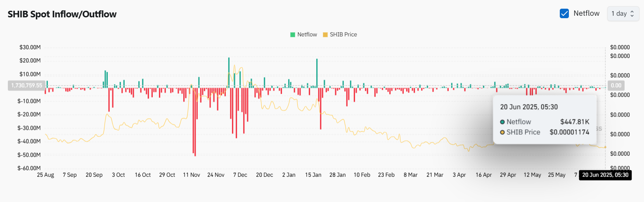The height and width of the screenshot is (202, 644).
Task: Click the green Netflow legend swatch
Action: 293,35
